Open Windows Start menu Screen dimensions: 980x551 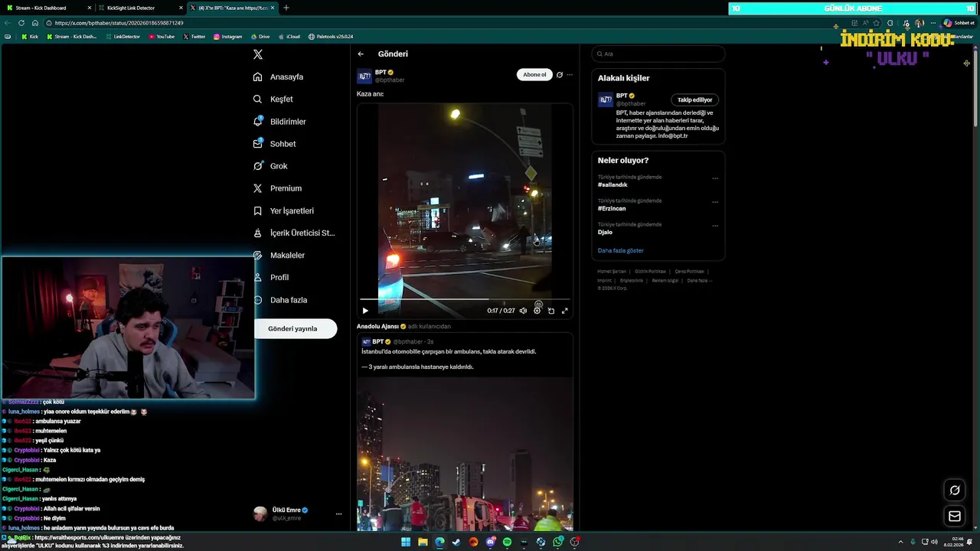pos(406,542)
